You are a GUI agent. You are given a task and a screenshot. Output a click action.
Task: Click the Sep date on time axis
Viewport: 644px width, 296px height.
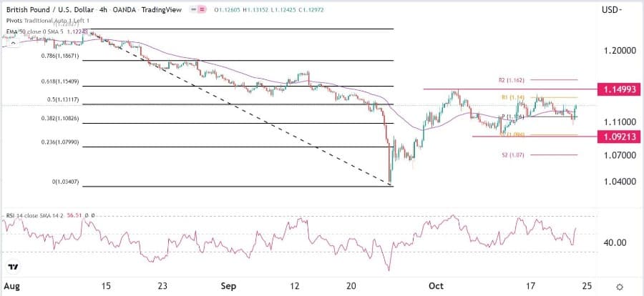[228, 286]
